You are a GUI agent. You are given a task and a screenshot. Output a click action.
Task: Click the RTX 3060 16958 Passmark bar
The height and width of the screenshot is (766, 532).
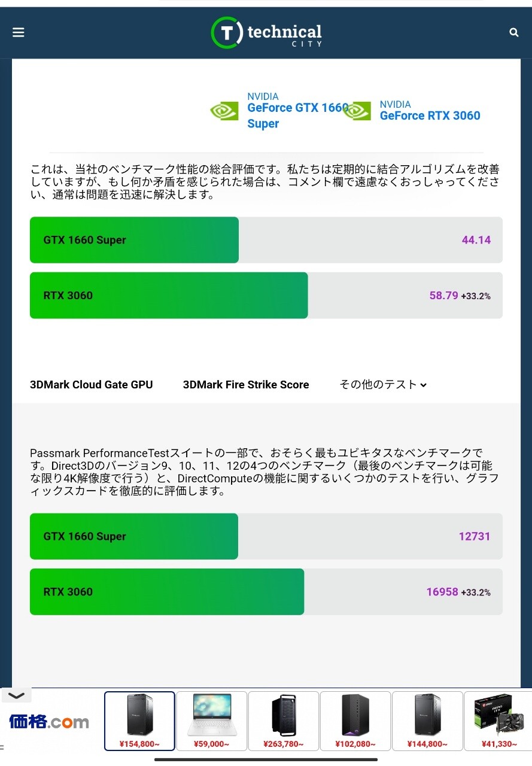266,592
